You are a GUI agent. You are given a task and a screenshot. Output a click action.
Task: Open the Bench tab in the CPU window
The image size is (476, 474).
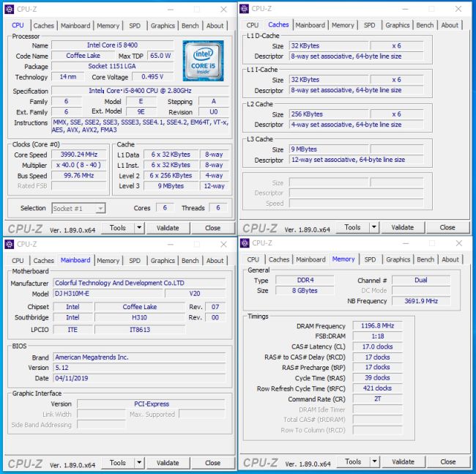(x=190, y=26)
